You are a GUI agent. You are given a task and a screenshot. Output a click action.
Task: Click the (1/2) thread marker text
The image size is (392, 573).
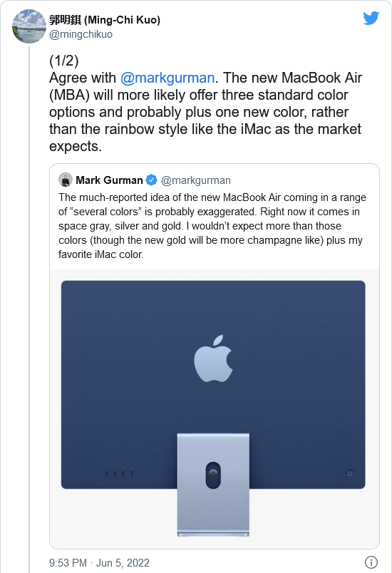64,61
